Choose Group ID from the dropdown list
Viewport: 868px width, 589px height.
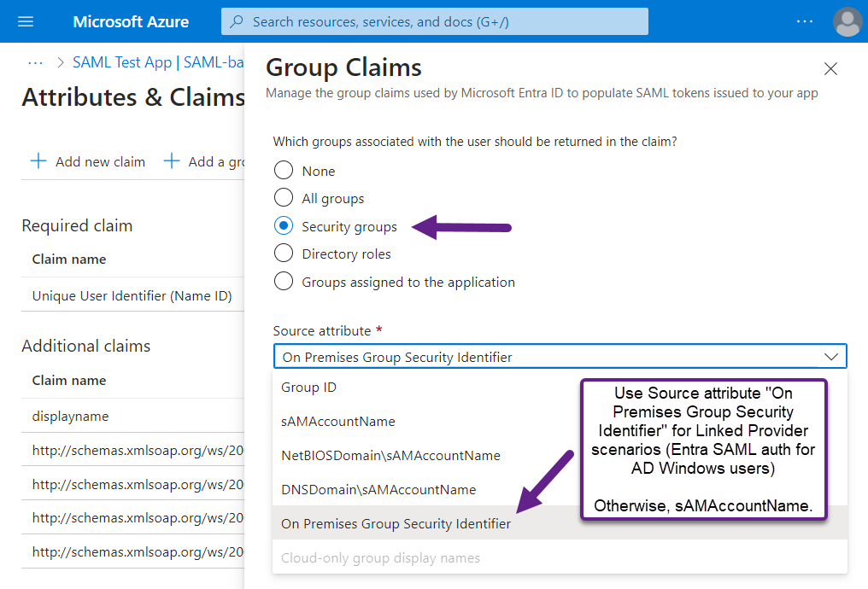(x=560, y=388)
